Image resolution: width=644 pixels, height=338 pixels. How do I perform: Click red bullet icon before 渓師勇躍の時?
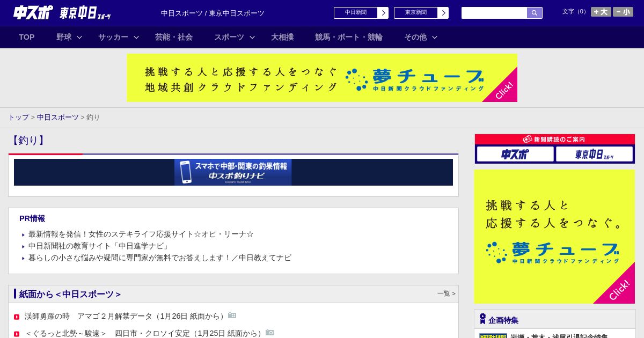(17, 317)
